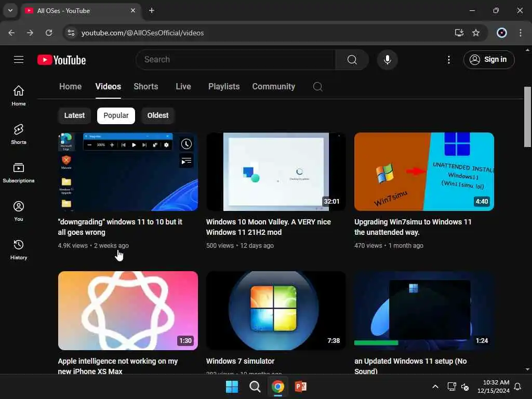Go to Home in left sidebar
This screenshot has width=532, height=399.
pos(19,96)
